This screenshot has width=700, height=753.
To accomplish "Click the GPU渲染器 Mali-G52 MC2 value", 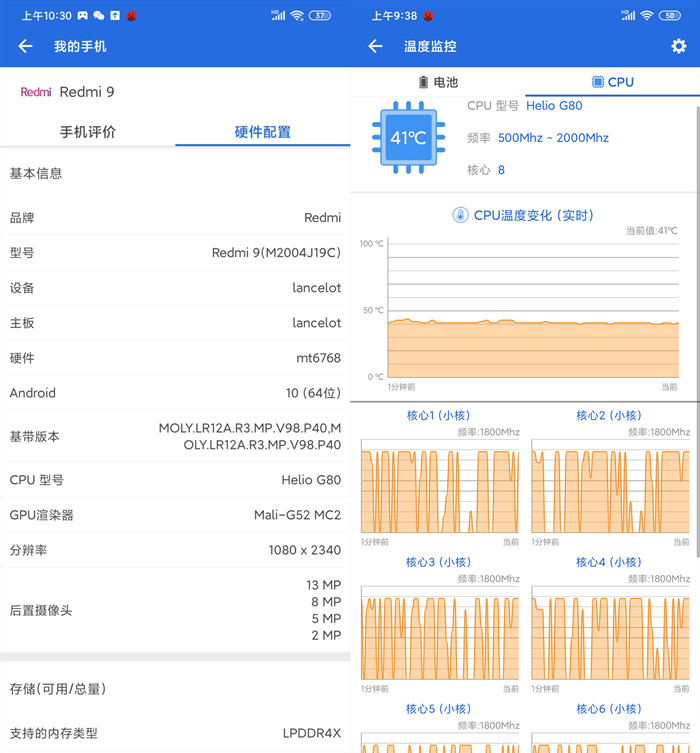I will (x=297, y=515).
